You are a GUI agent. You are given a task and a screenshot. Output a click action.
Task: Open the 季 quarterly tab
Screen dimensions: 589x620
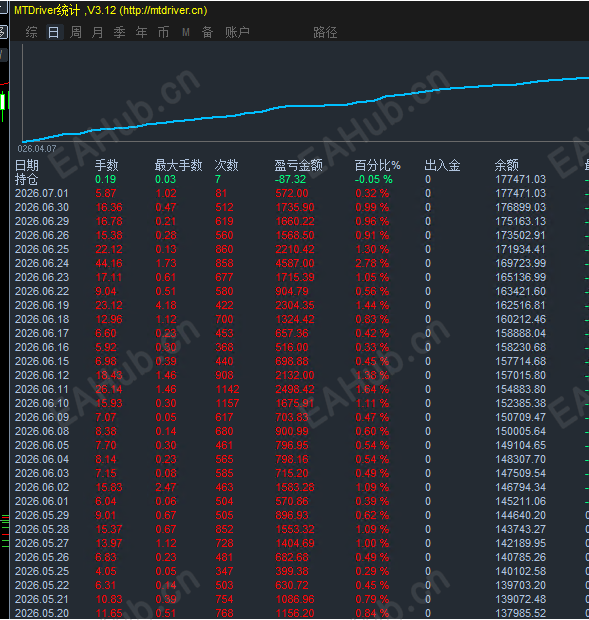tap(119, 32)
